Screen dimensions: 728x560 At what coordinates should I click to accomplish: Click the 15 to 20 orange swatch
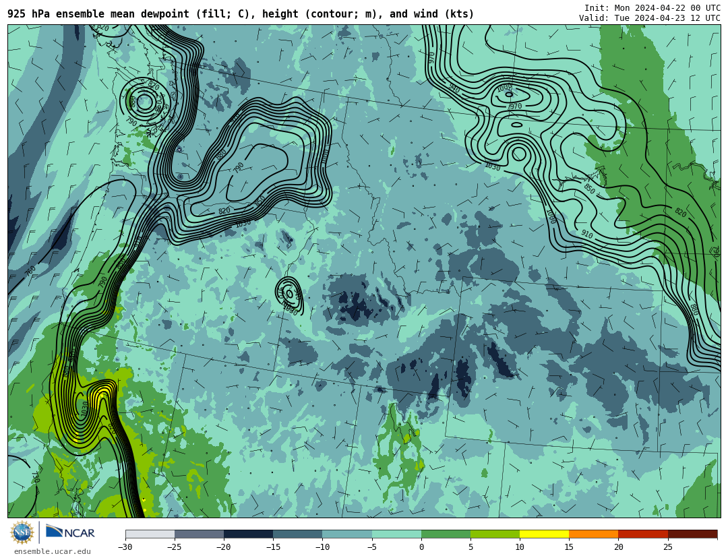click(594, 534)
